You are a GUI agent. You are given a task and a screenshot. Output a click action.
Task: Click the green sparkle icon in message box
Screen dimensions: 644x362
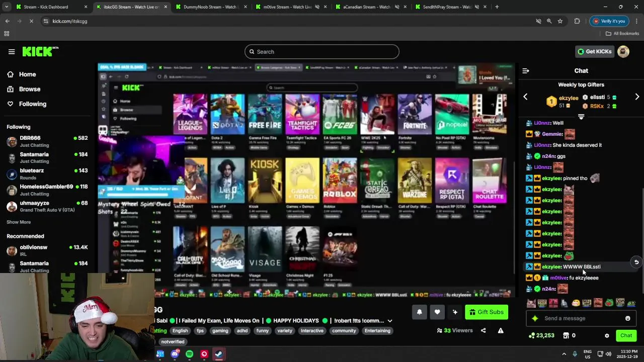tap(535, 318)
